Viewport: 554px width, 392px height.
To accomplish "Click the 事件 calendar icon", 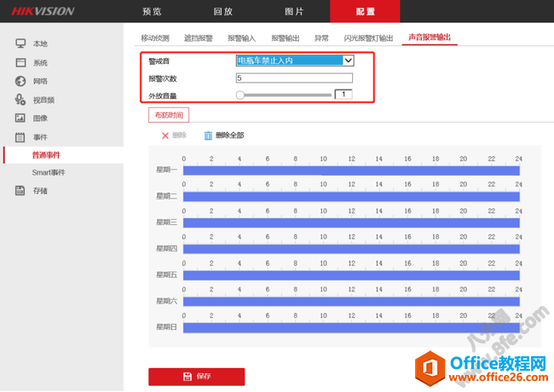I will (20, 137).
